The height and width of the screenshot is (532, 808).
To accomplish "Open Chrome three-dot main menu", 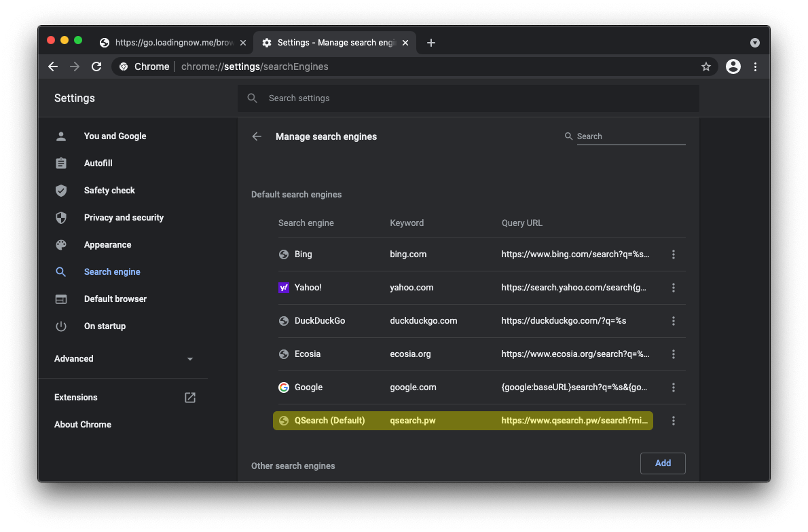I will (756, 66).
